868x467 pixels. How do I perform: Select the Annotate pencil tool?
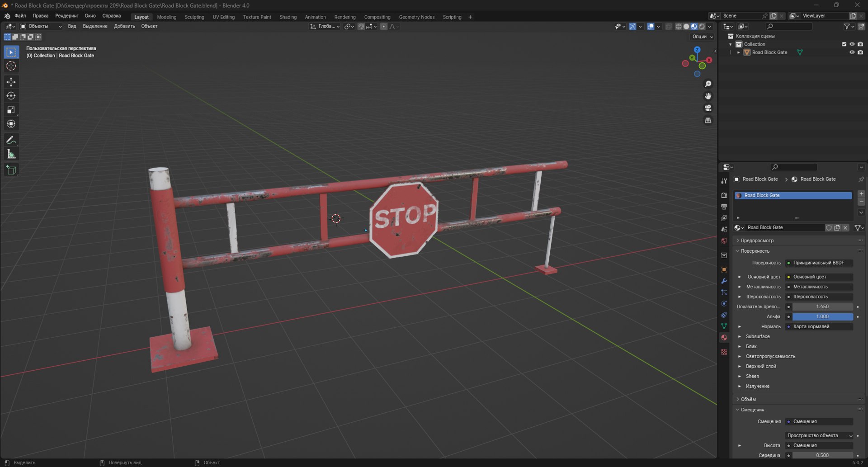[11, 140]
